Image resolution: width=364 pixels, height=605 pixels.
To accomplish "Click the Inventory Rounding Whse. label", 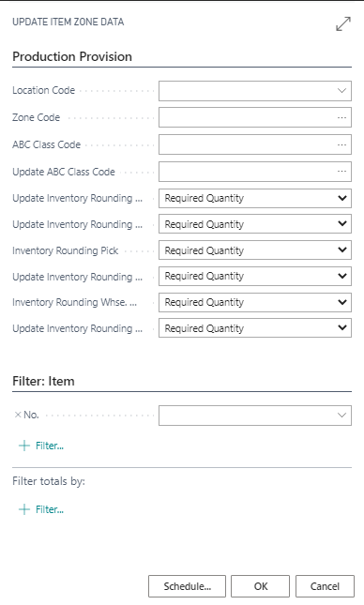I will [x=74, y=302].
